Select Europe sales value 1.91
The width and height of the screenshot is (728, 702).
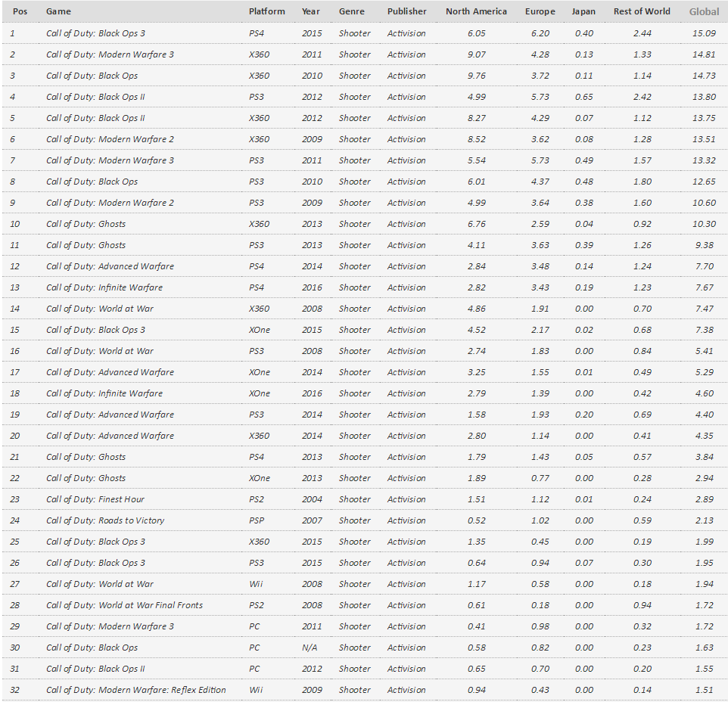point(540,309)
